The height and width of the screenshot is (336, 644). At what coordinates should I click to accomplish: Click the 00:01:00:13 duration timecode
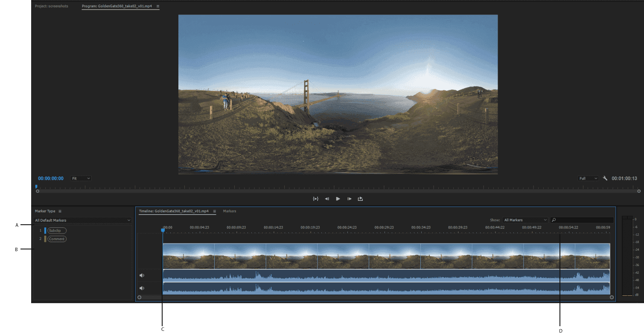point(624,178)
